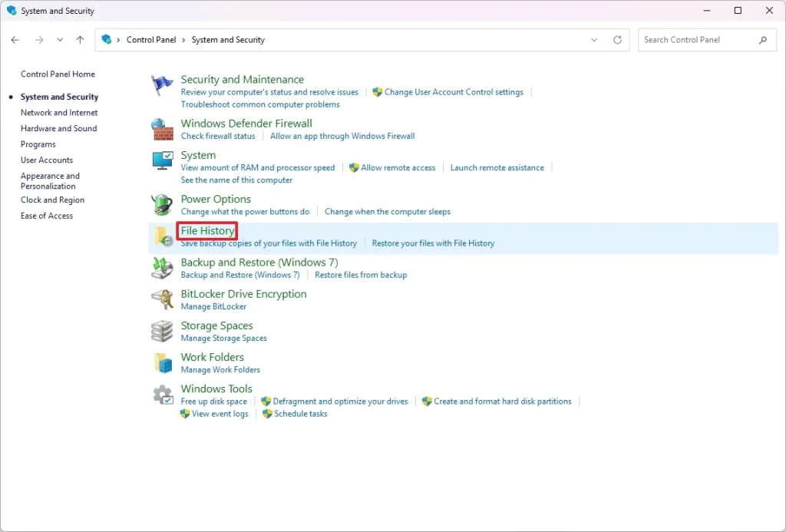Screen dimensions: 786x532
Task: Click the System monitor icon
Action: 162,161
